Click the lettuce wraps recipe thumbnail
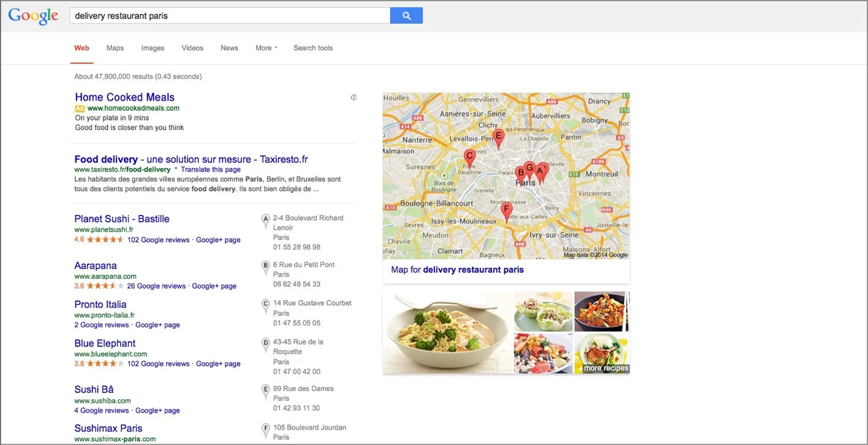Image resolution: width=868 pixels, height=445 pixels. pos(543,311)
